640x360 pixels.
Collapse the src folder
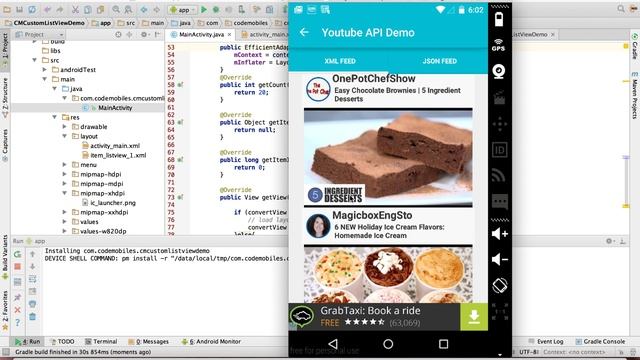tap(35, 60)
